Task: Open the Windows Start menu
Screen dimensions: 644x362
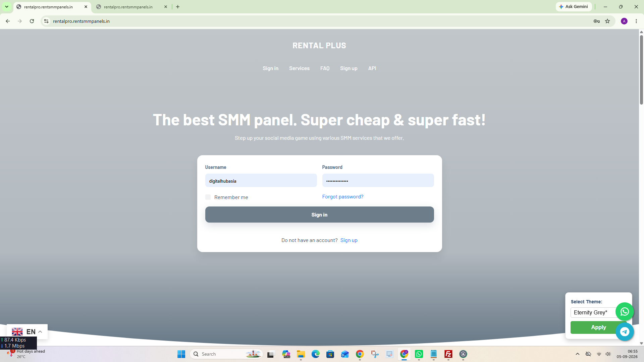Action: point(181,354)
